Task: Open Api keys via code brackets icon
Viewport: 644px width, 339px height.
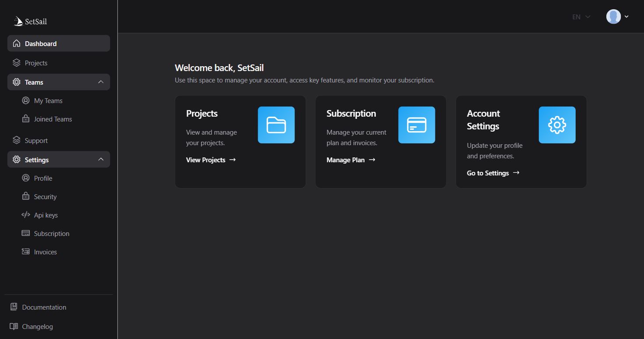Action: [26, 215]
